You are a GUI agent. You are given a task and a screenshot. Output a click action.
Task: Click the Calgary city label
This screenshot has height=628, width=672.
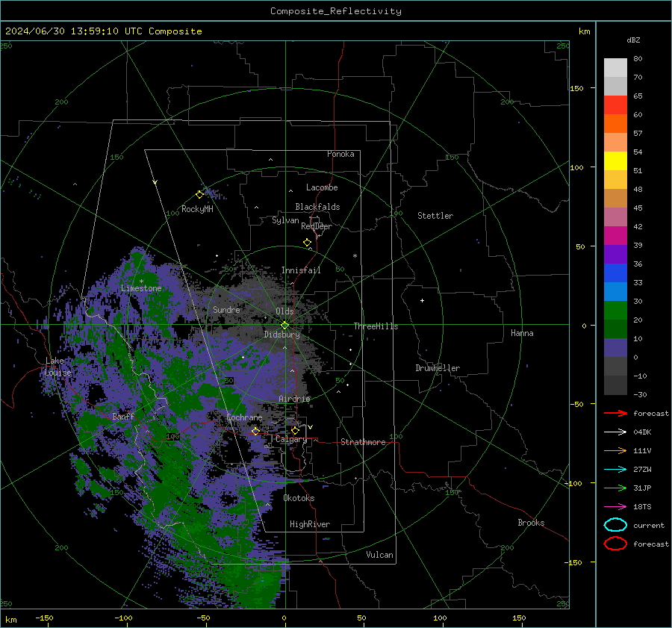tap(291, 439)
